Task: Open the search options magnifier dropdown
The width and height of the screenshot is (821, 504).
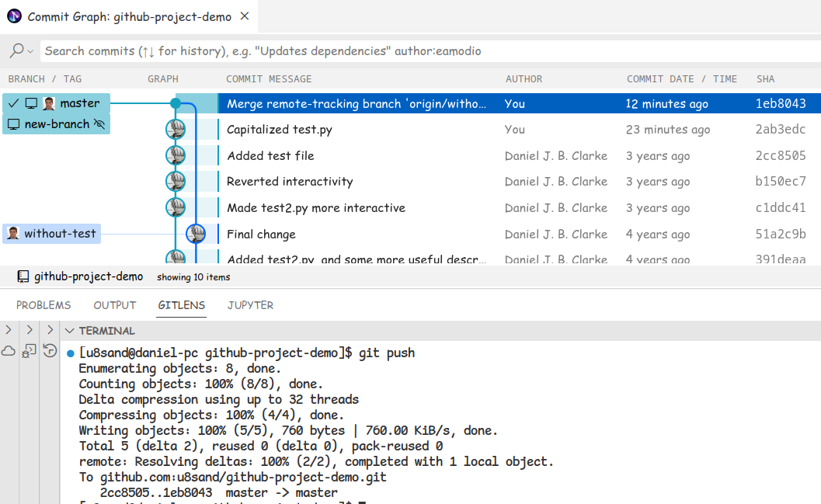Action: 21,51
